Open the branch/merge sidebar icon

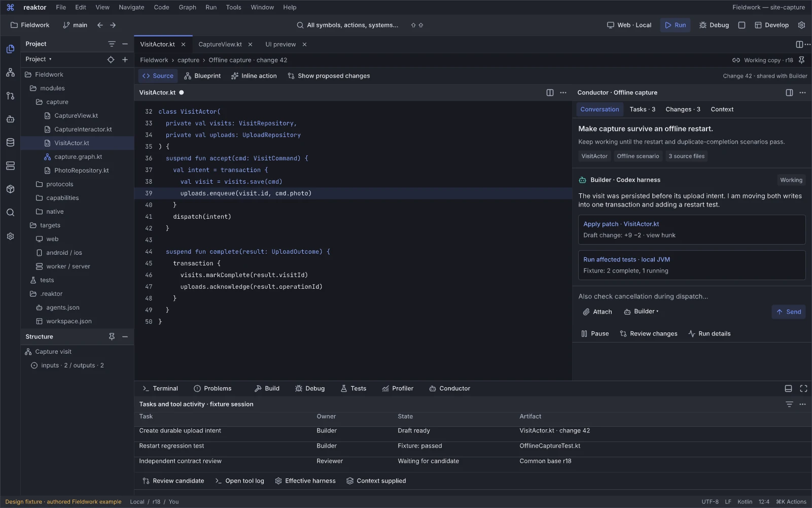point(10,95)
